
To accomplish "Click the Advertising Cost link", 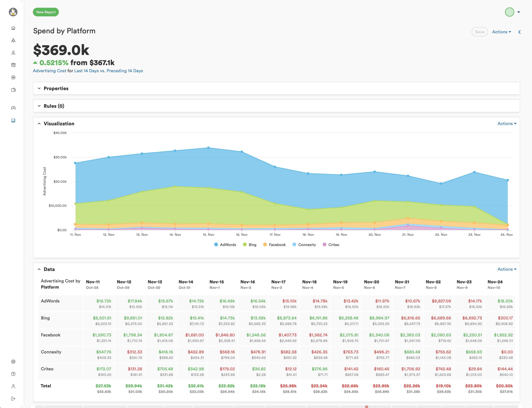I will pyautogui.click(x=49, y=71).
